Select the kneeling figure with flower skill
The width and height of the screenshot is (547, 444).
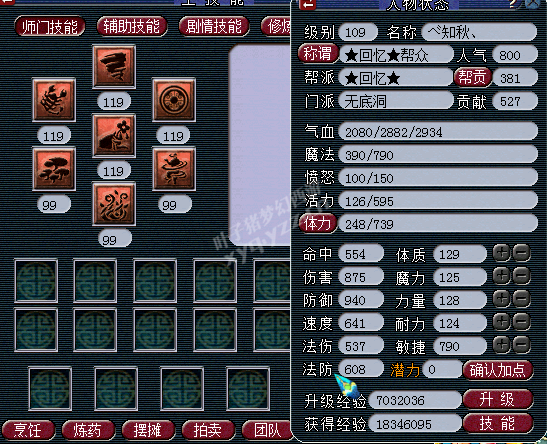(x=114, y=135)
